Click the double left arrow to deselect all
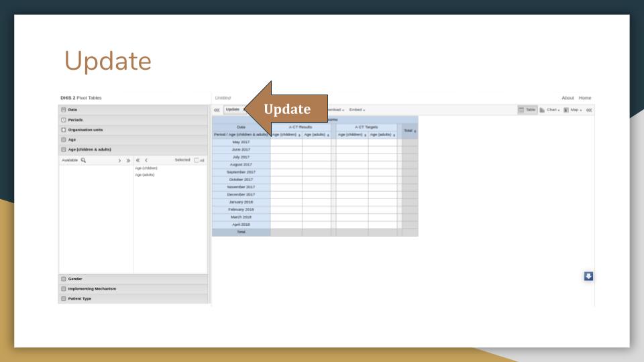Screen dimensions: 644x362 pyautogui.click(x=138, y=160)
